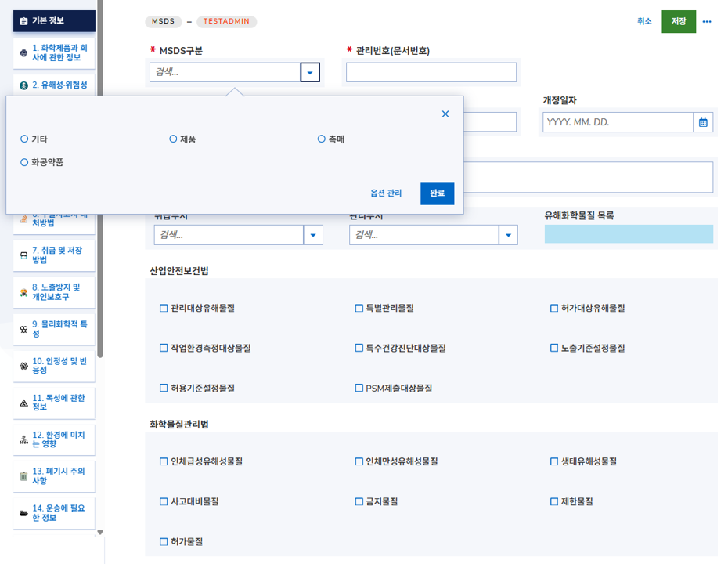The image size is (728, 564).
Task: Click the icon beside 2. 유해성·위험성
Action: click(x=23, y=85)
